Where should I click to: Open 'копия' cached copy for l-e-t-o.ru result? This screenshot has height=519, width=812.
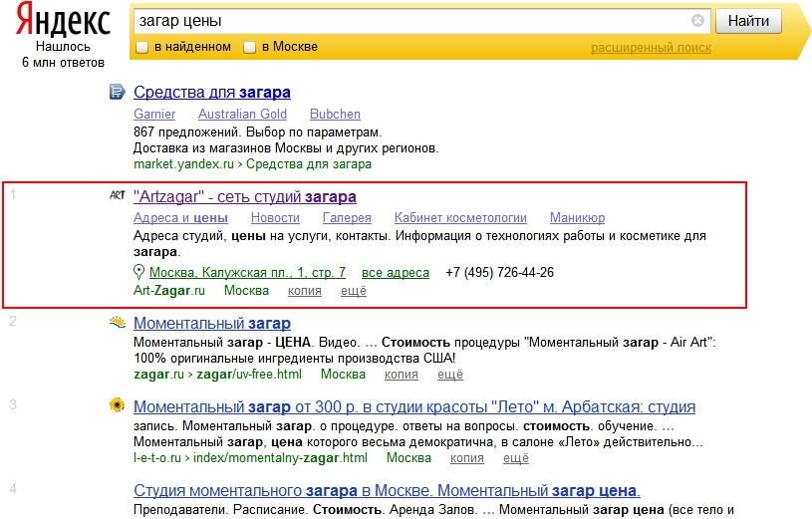point(467,458)
